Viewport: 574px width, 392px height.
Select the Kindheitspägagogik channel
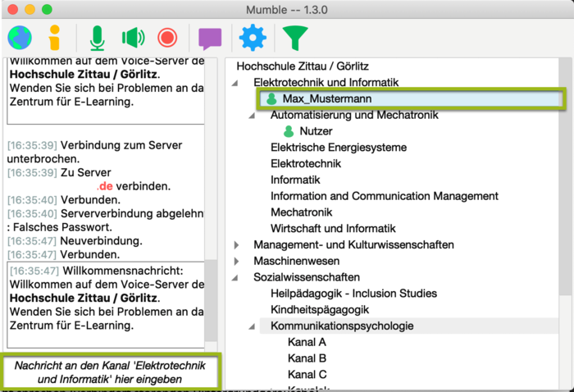(320, 309)
